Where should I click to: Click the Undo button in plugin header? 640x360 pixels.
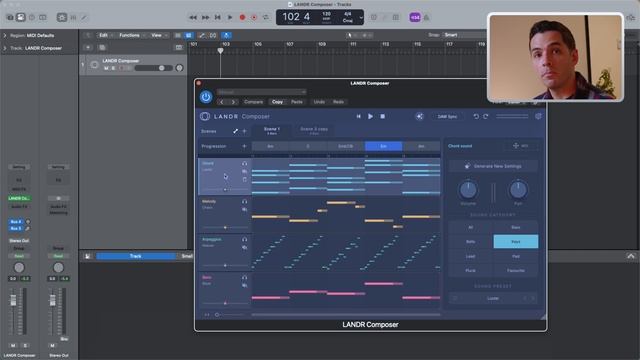point(319,102)
